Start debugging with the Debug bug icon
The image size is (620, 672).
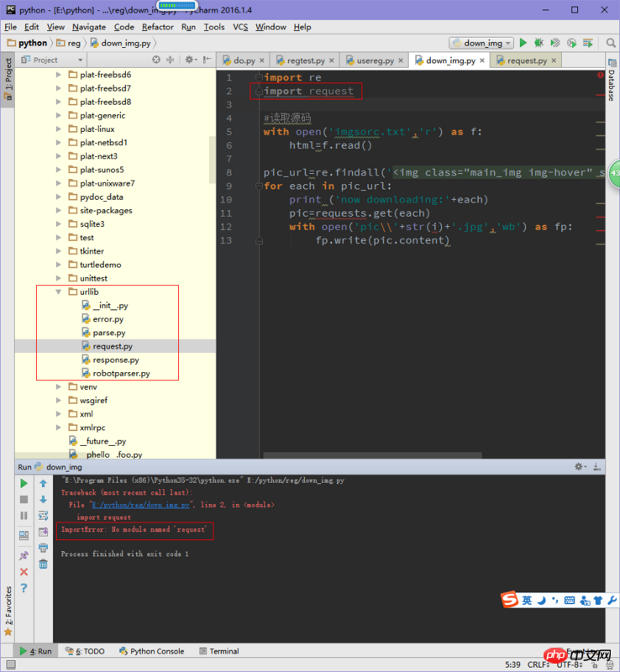click(539, 43)
